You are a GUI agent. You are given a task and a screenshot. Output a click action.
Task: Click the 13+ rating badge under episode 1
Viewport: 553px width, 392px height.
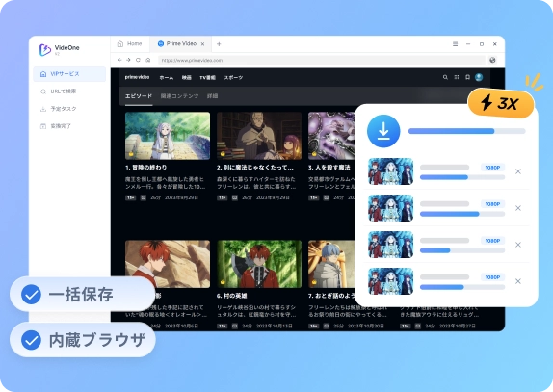[130, 197]
